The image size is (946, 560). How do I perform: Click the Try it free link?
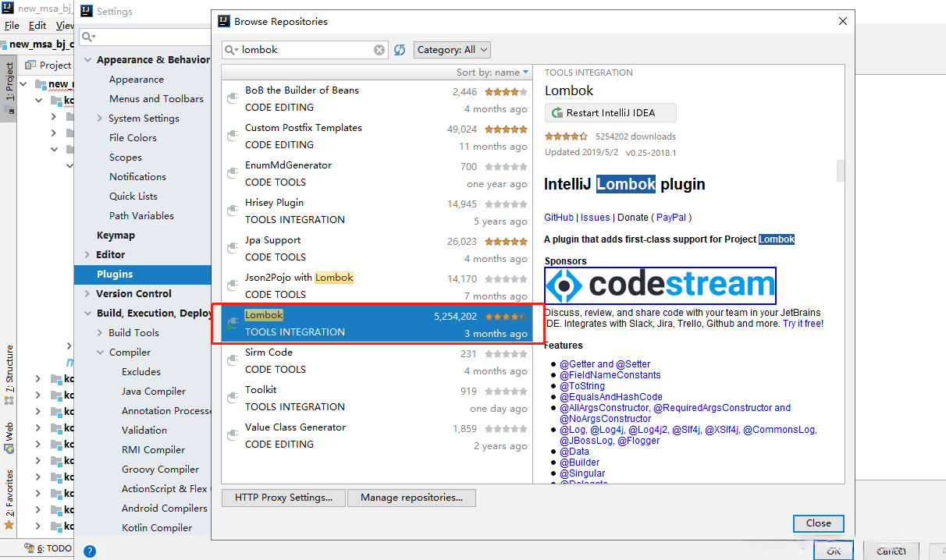point(802,324)
